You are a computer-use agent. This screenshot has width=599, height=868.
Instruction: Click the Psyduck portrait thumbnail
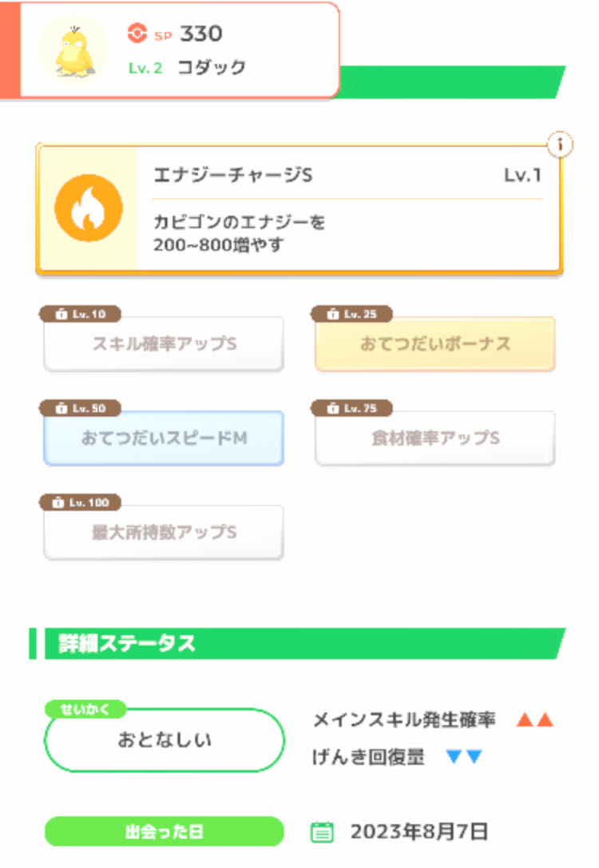(x=74, y=49)
